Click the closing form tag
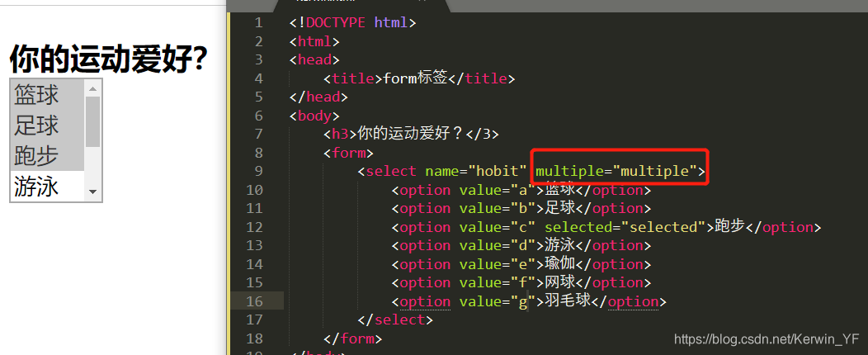This screenshot has height=355, width=868. click(352, 338)
